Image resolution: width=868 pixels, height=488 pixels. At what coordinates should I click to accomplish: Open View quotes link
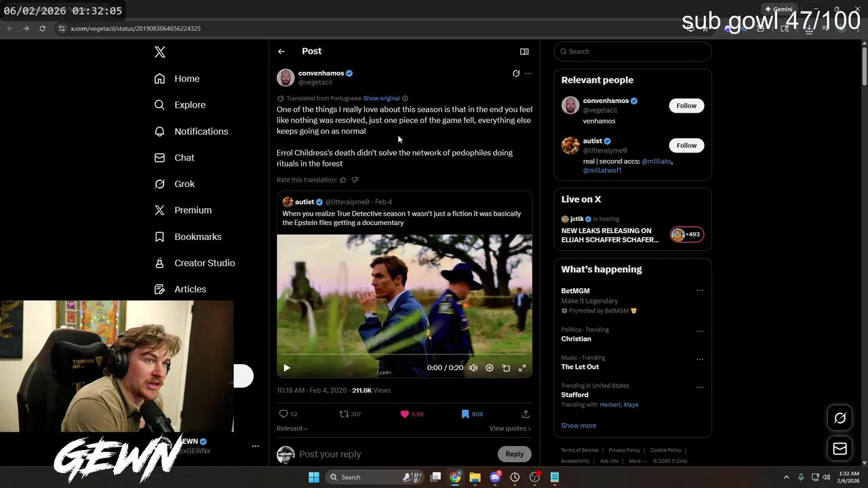tap(510, 428)
